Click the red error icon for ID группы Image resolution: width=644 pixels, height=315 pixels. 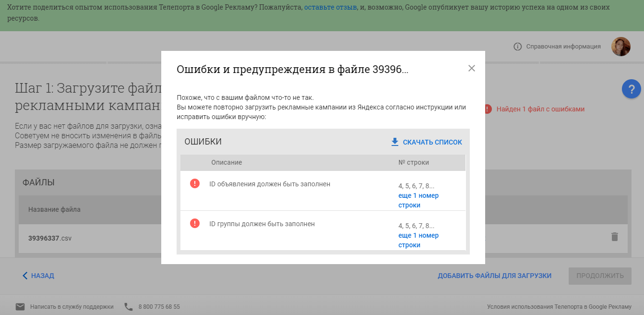[194, 222]
